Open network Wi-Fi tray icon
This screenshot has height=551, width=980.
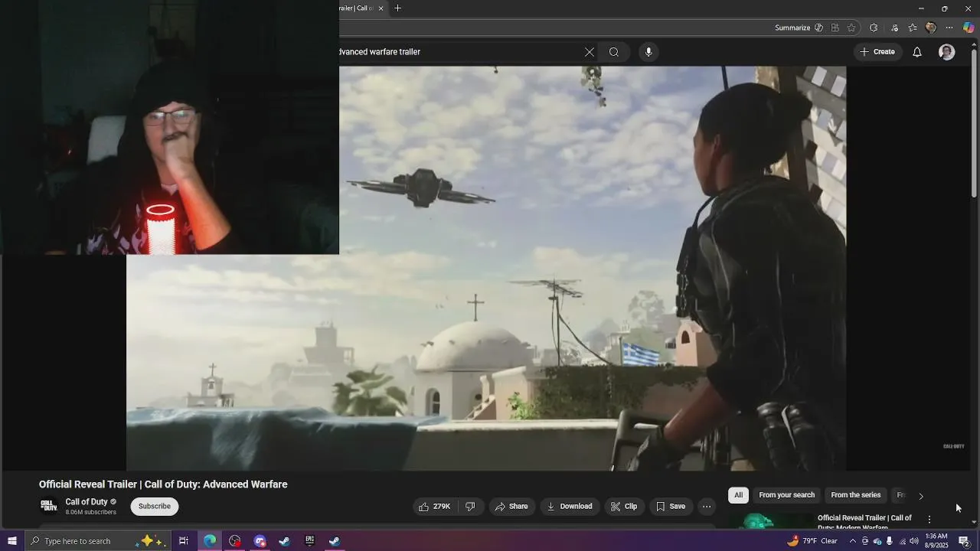click(x=902, y=541)
